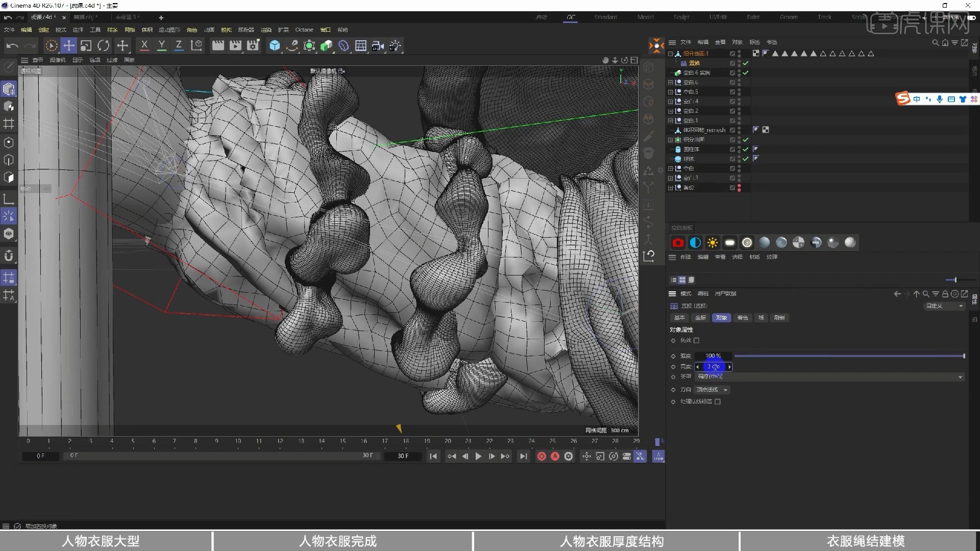
Task: Add a light object from toolbar
Action: click(x=395, y=46)
